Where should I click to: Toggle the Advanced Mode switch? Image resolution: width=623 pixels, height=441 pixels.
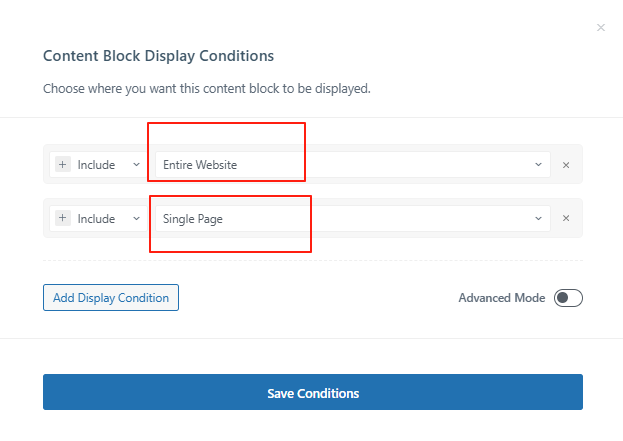568,298
